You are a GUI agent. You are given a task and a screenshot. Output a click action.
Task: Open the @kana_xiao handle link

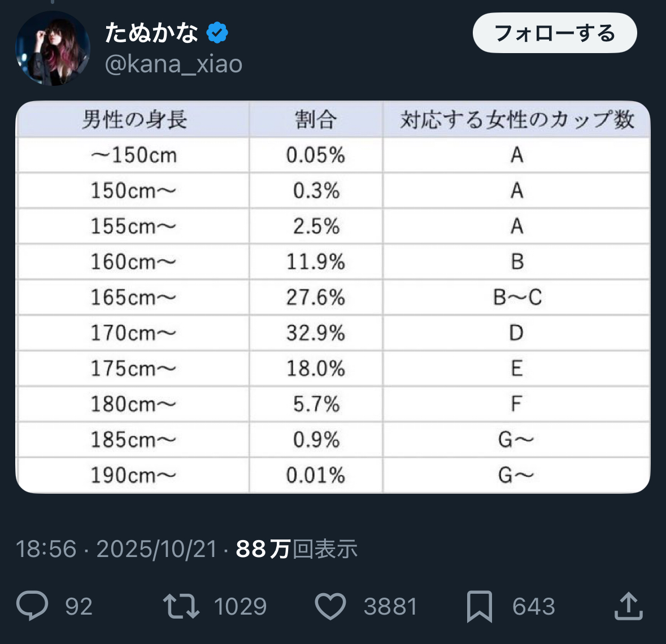coord(173,64)
